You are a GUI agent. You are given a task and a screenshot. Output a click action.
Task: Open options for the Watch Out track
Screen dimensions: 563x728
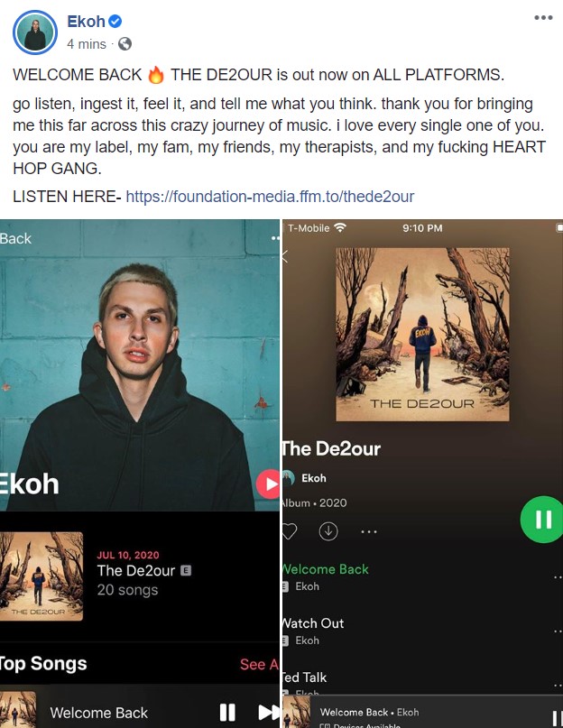click(x=558, y=631)
